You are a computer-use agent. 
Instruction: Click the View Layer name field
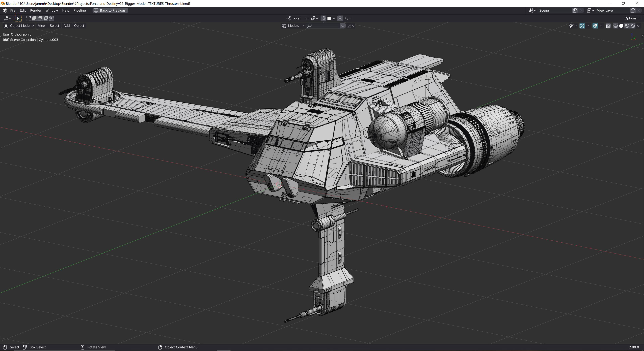coord(612,11)
